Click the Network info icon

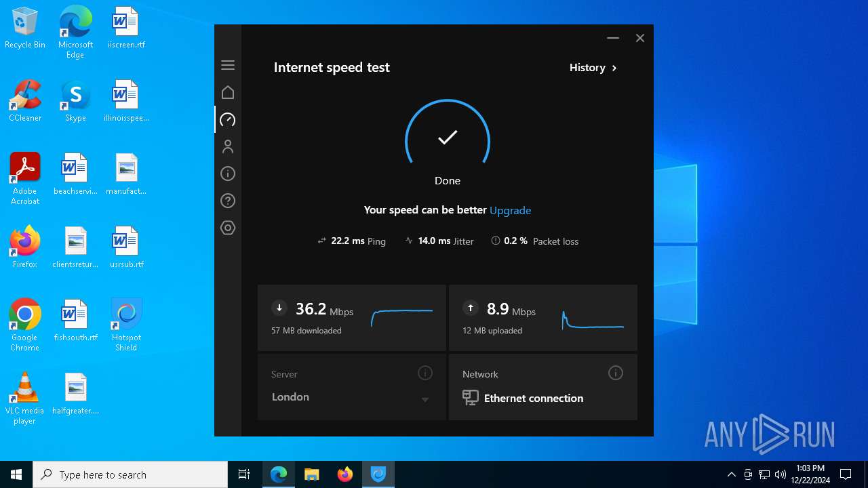[x=616, y=373]
